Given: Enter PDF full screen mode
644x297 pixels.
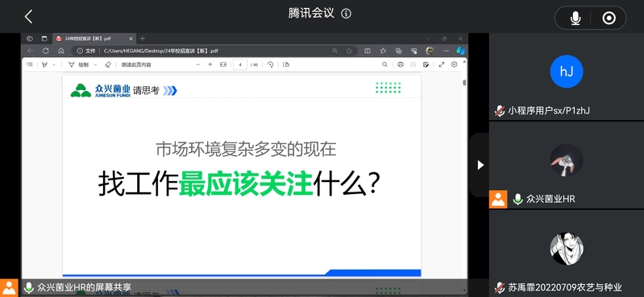Looking at the screenshot, I should coord(442,64).
